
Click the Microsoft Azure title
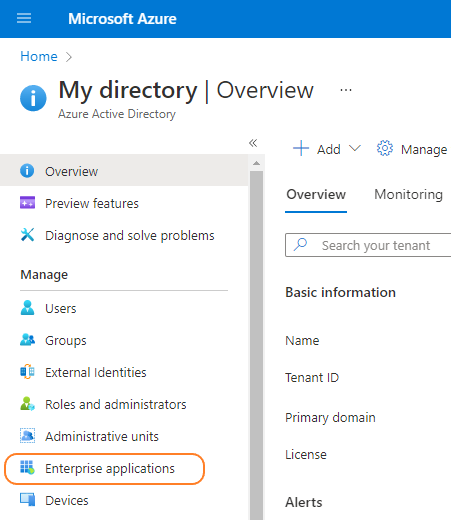point(122,19)
